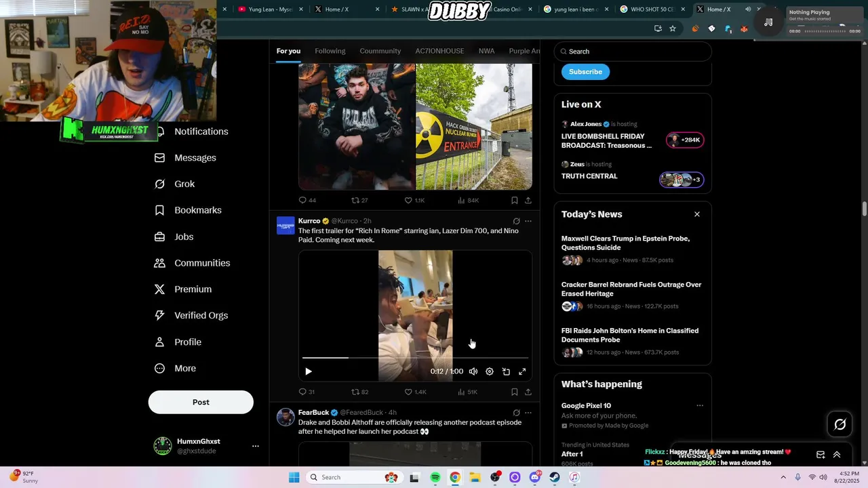Switch to the Community timeline tab
The image size is (868, 488).
coord(380,51)
